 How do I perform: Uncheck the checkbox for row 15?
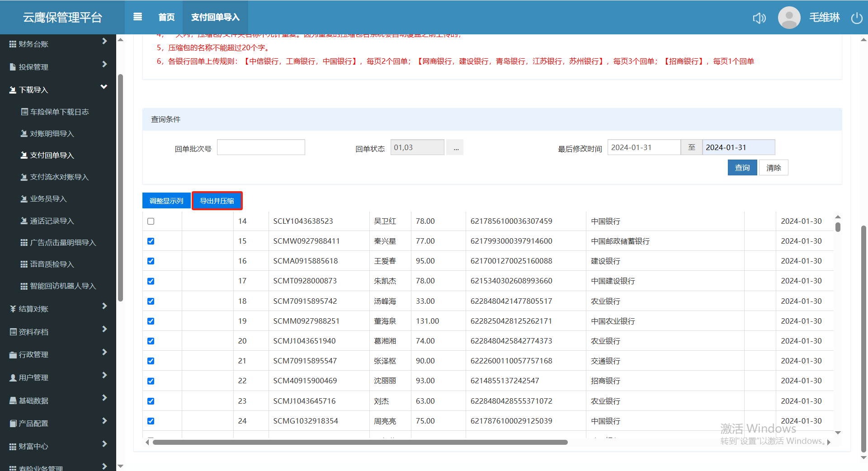coord(151,241)
